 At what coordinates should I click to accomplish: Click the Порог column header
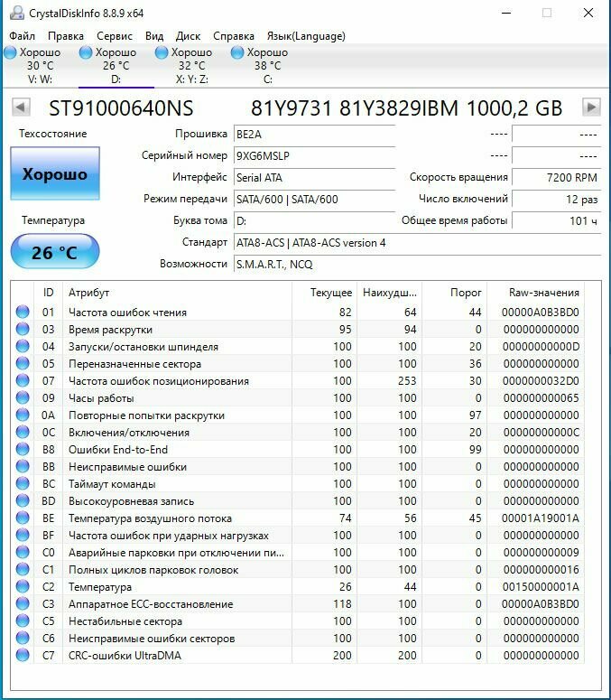(x=455, y=293)
